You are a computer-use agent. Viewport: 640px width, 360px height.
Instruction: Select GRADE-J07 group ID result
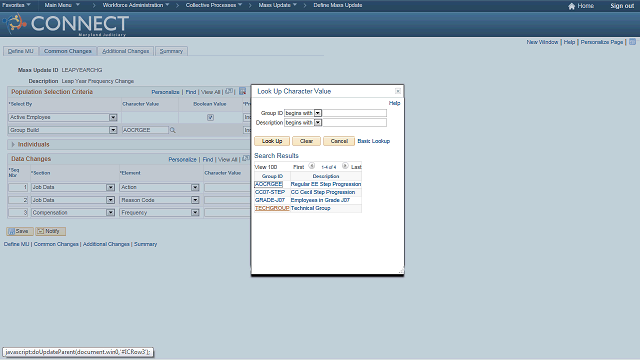pyautogui.click(x=270, y=200)
